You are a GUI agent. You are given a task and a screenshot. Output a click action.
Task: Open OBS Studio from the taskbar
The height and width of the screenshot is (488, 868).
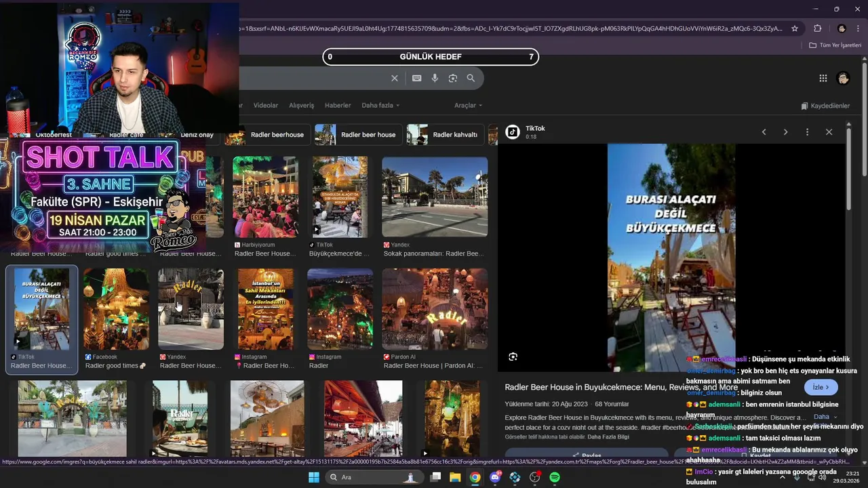(x=534, y=477)
